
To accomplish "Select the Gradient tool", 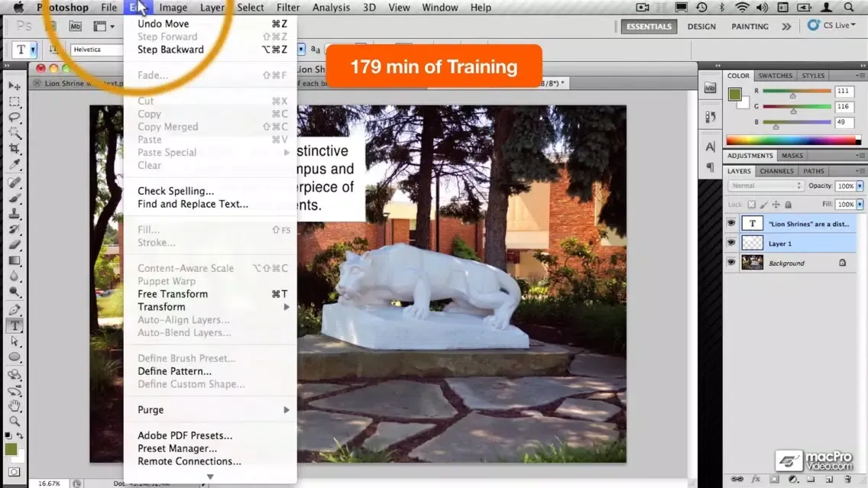I will 15,260.
